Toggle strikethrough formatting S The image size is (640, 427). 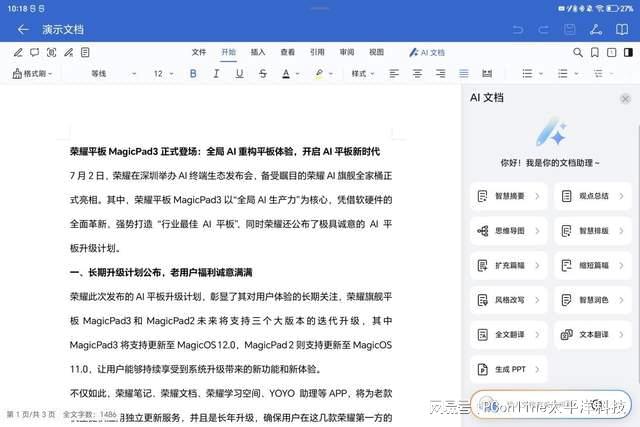(x=263, y=73)
